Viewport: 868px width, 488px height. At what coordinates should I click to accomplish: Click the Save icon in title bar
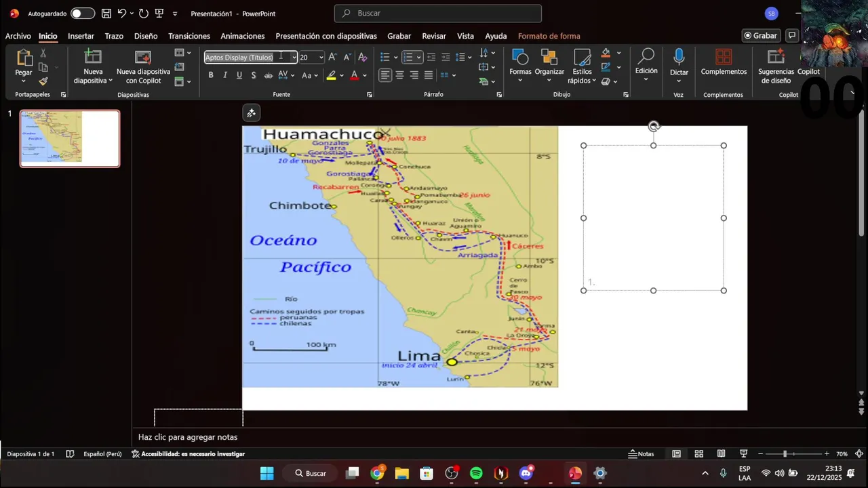point(106,14)
